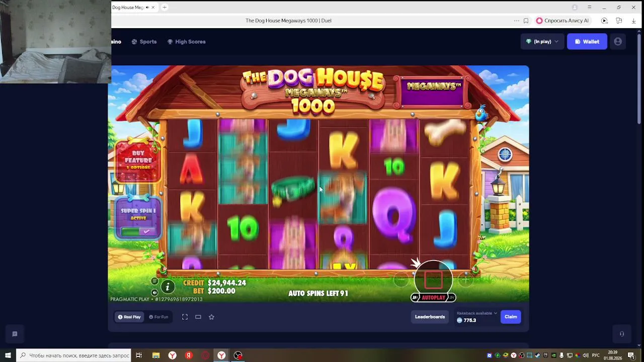Toggle the Super Spin active switch
The width and height of the screenshot is (644, 362).
(138, 231)
